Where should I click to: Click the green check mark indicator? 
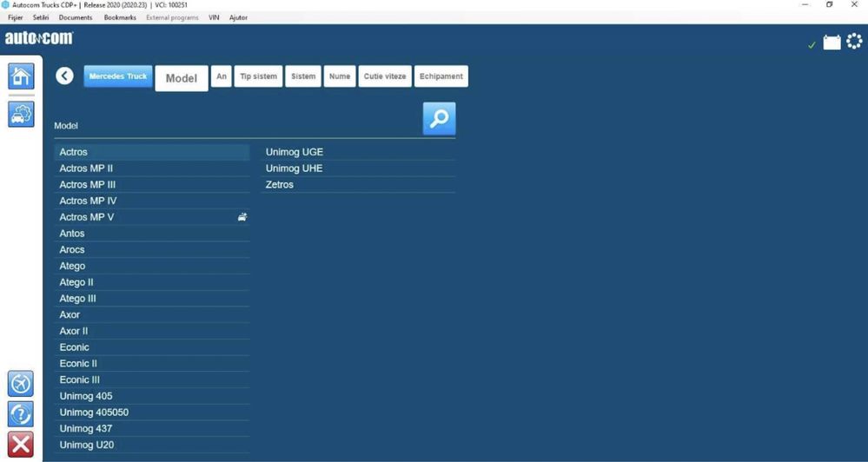pos(812,45)
